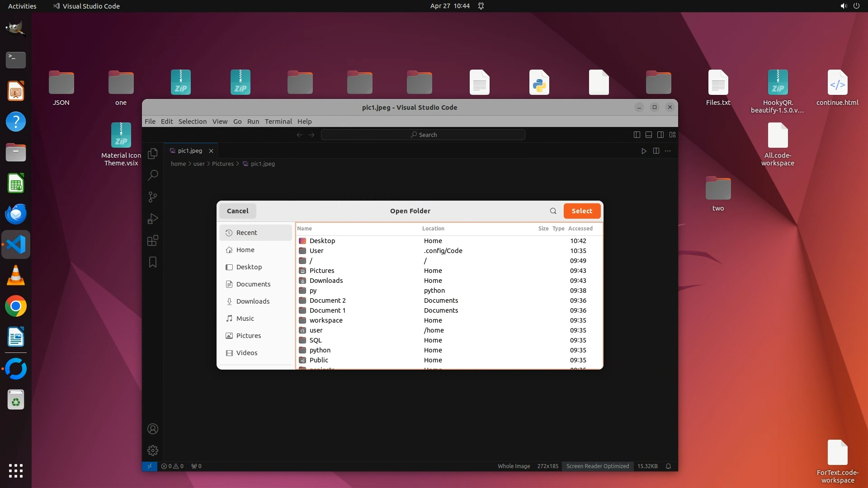Choose Documents in dialog sidebar

(x=253, y=284)
